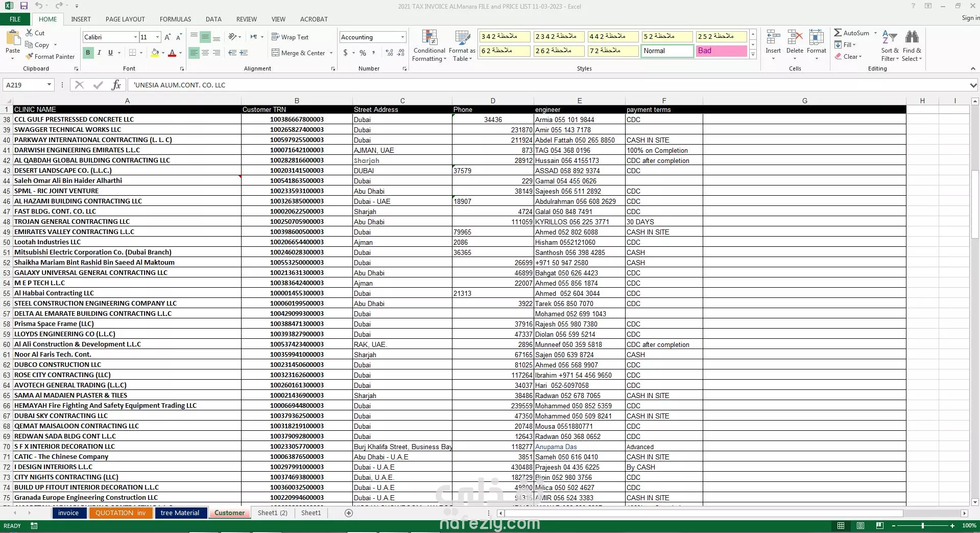Click the Undo arrow icon

(x=39, y=6)
